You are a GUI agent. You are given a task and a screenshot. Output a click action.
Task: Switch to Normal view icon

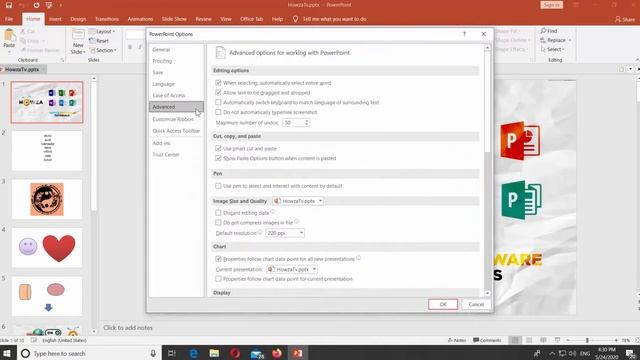click(x=515, y=340)
